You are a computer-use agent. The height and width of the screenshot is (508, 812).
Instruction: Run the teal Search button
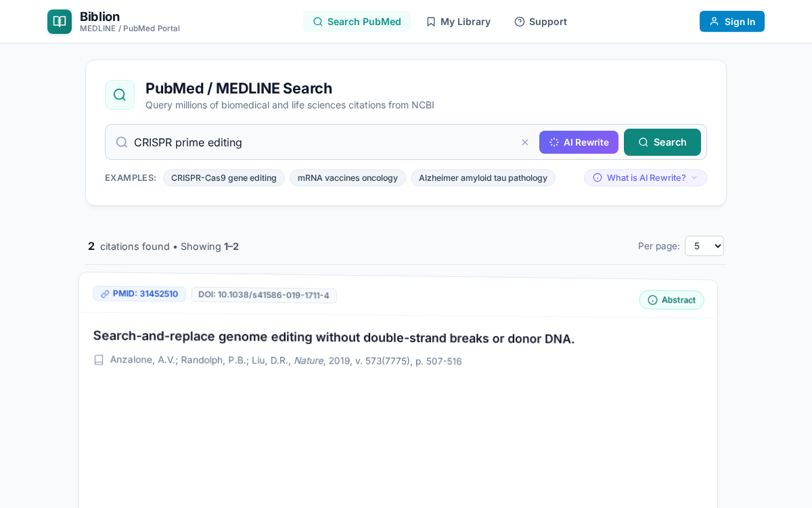[662, 142]
